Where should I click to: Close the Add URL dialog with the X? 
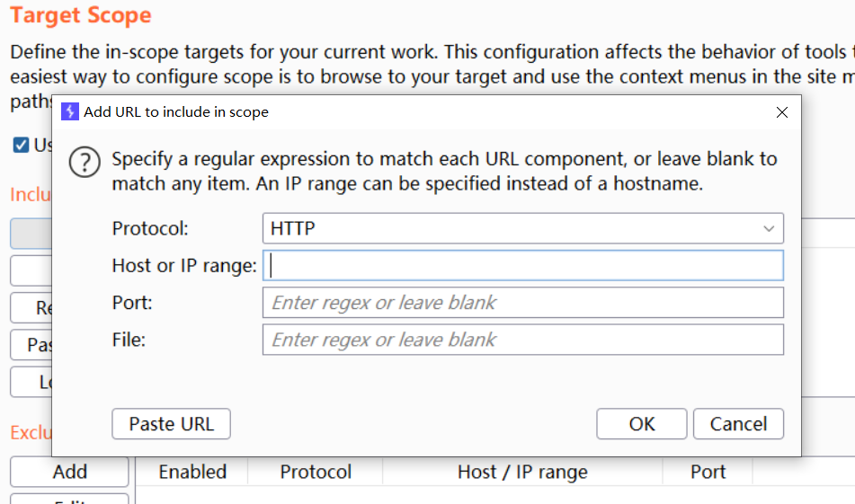tap(781, 112)
